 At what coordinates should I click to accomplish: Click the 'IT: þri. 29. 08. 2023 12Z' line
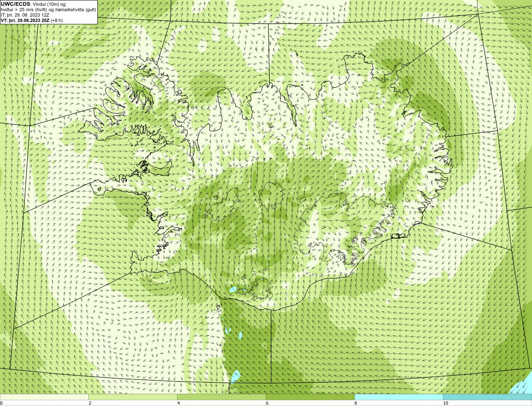[25, 15]
